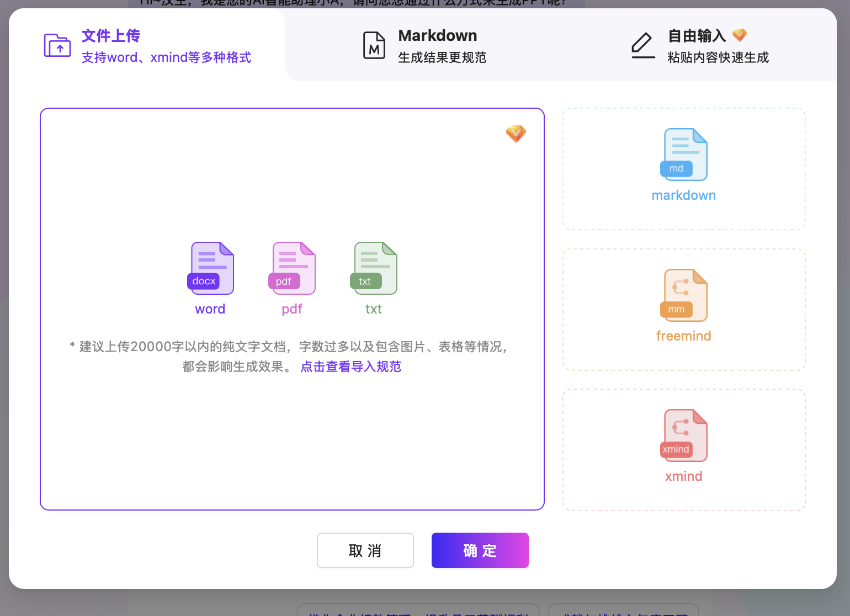850x616 pixels.
Task: Open the markdown import card
Action: [683, 169]
